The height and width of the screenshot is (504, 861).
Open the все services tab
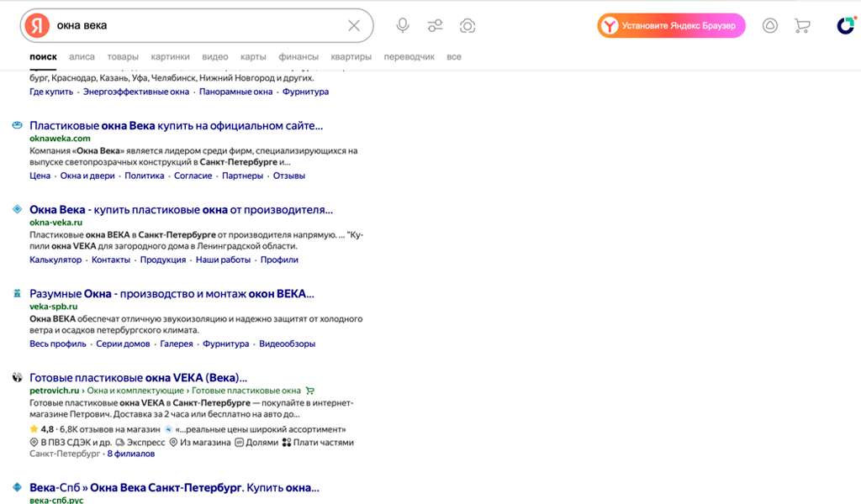454,56
